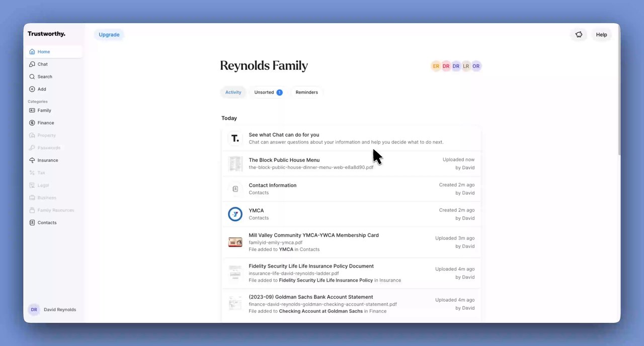This screenshot has height=346, width=644.
Task: Click 'Checking Account at Goldman Sachs' link
Action: coord(321,311)
